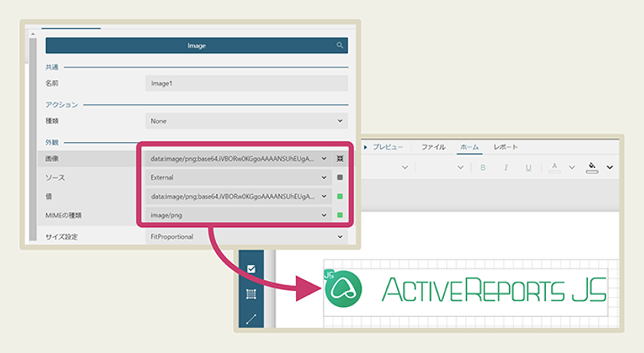Open the 画像 data dropdown
This screenshot has height=353, width=644.
coord(238,159)
